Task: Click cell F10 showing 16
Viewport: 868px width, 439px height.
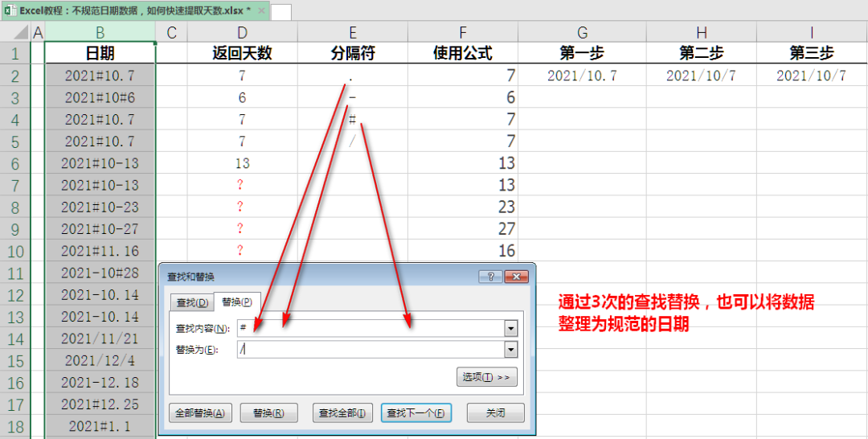Action: click(x=463, y=251)
